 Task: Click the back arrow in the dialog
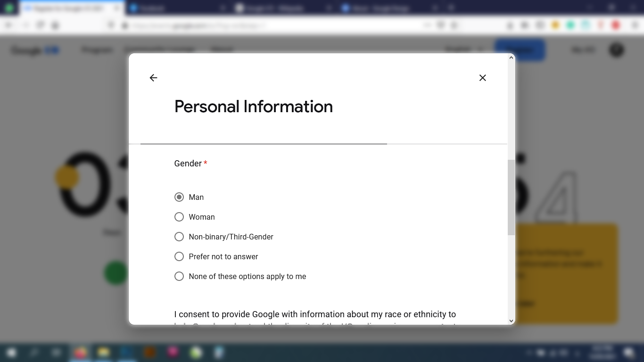153,78
